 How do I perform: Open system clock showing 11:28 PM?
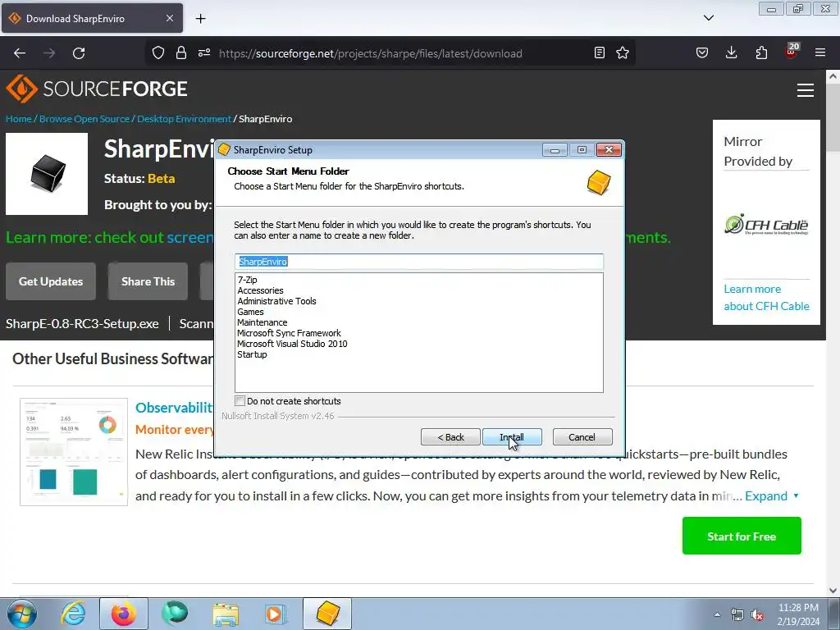(x=798, y=614)
